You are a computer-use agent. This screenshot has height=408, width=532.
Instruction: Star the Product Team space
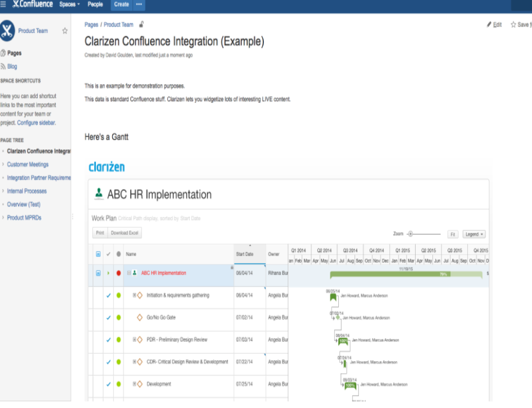65,31
